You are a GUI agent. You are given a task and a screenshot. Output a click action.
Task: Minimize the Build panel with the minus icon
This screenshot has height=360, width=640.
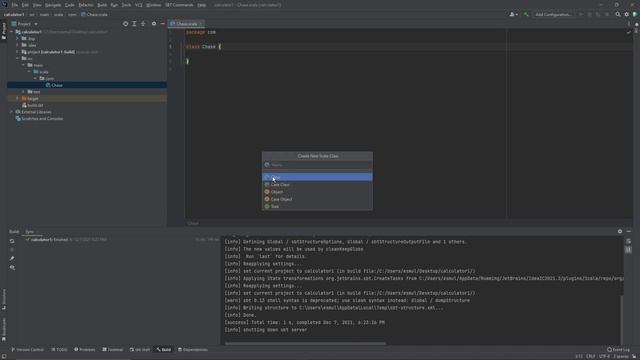click(629, 231)
